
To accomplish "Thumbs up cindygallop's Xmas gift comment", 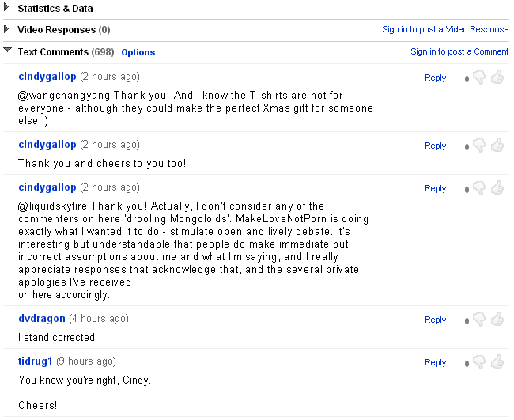I will (x=497, y=78).
